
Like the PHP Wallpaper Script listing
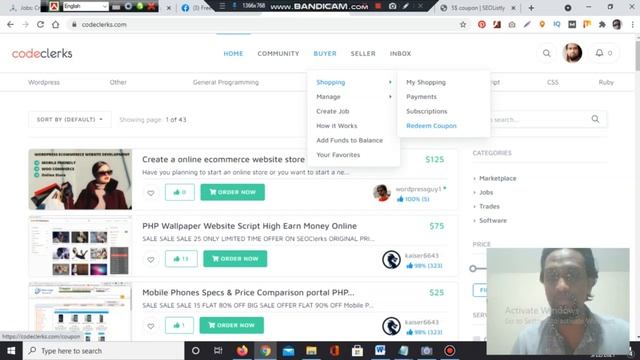click(181, 259)
